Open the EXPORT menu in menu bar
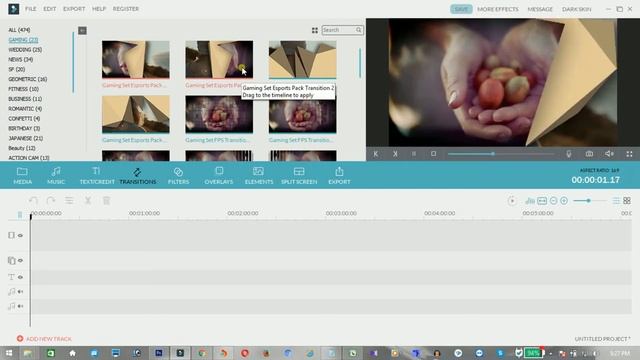The height and width of the screenshot is (360, 640). (74, 9)
